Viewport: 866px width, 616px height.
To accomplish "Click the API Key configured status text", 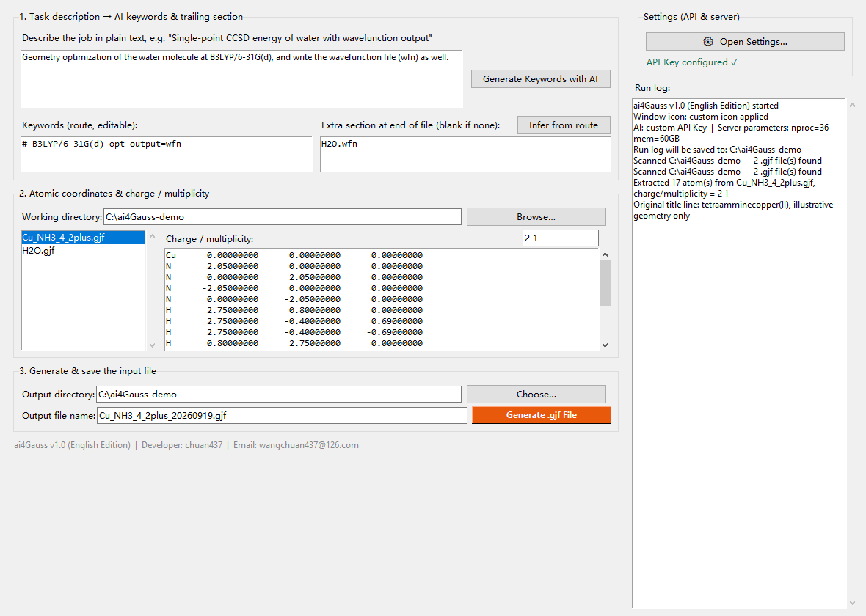I will click(691, 62).
